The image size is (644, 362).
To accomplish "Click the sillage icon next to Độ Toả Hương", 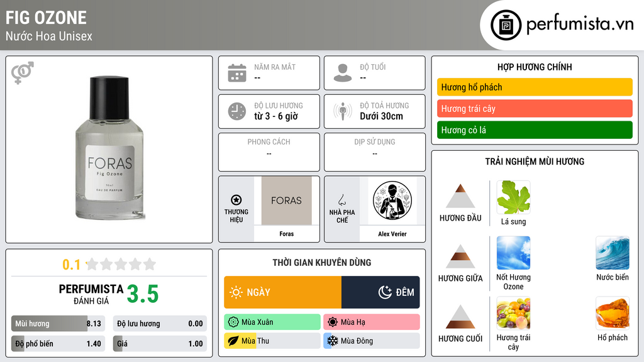I will coord(343,111).
